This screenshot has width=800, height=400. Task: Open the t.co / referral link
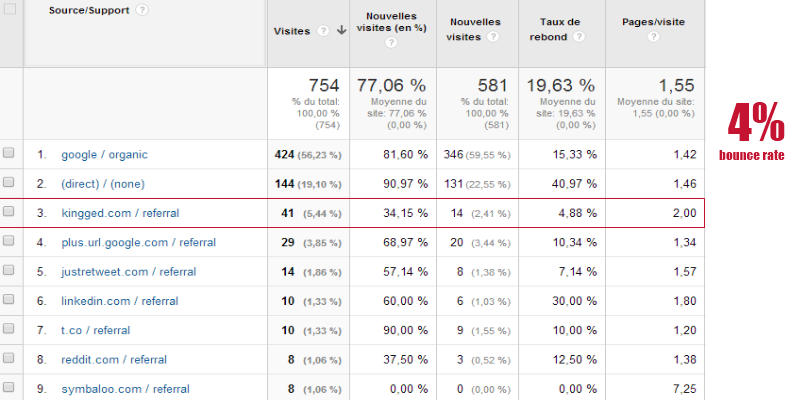click(x=96, y=331)
